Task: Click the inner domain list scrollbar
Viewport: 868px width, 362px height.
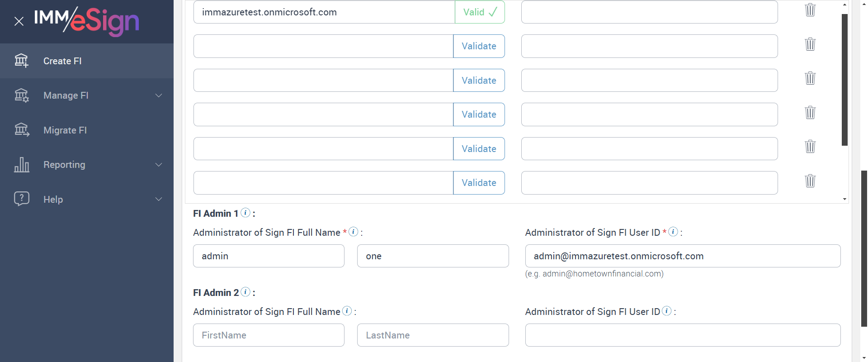Action: (x=844, y=80)
